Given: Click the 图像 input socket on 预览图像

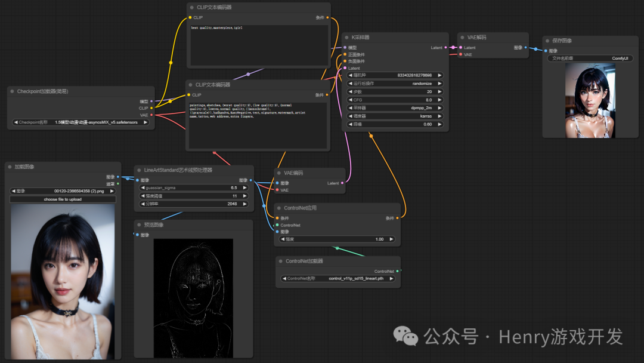Looking at the screenshot, I should coord(138,235).
